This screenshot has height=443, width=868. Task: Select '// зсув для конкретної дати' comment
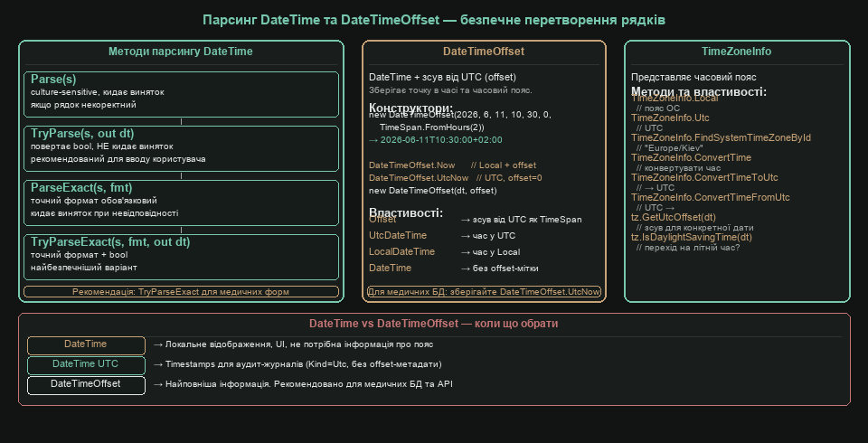695,228
